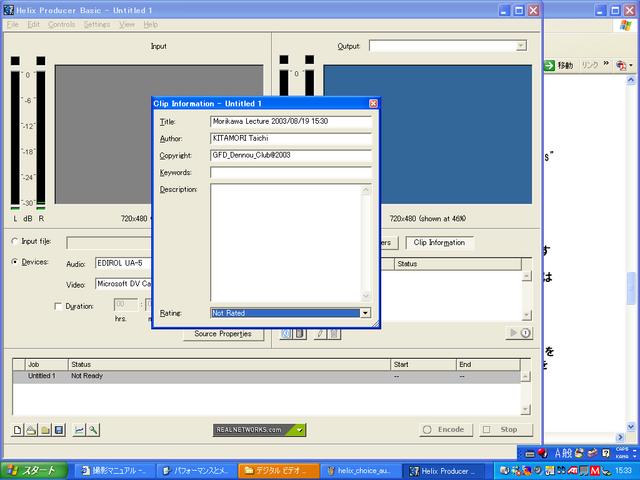
Task: Click the taskbar clock showing 15:33
Action: point(623,471)
